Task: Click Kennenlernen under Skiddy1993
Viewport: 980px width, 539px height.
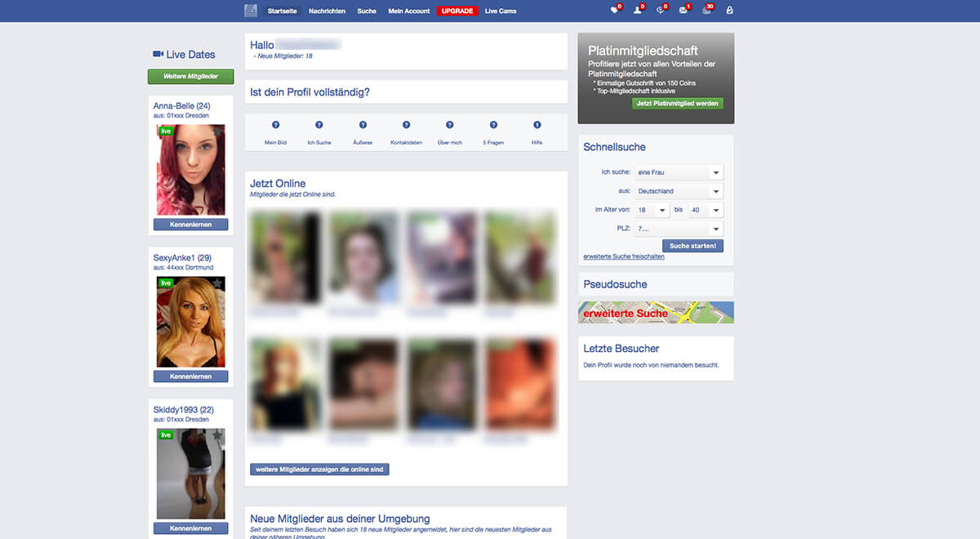Action: coord(191,528)
